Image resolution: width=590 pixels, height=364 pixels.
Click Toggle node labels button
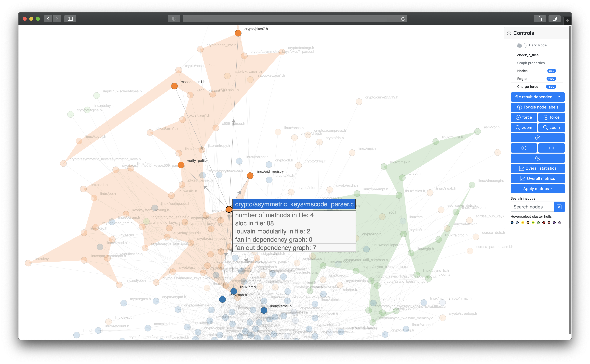pyautogui.click(x=537, y=107)
